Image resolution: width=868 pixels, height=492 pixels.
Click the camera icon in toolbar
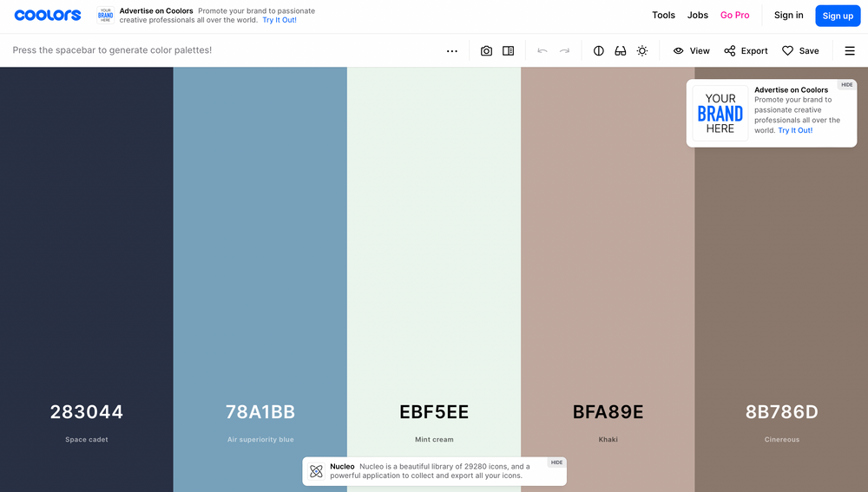486,51
